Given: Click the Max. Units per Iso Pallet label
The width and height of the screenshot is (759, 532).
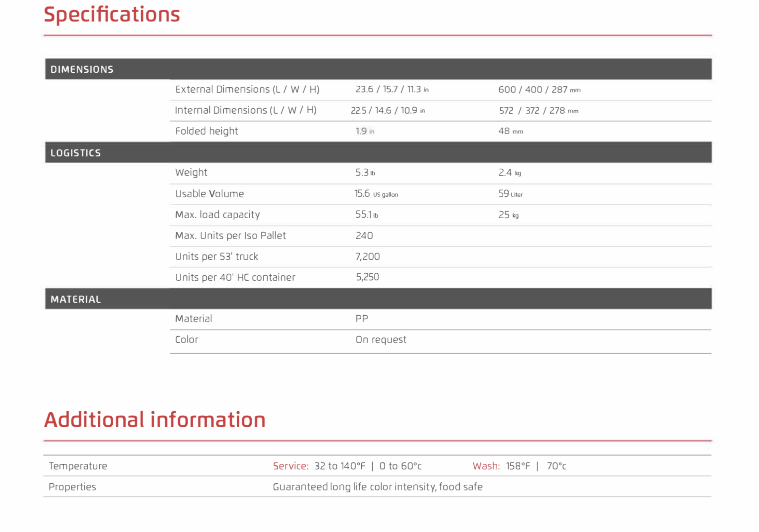Looking at the screenshot, I should tap(230, 236).
